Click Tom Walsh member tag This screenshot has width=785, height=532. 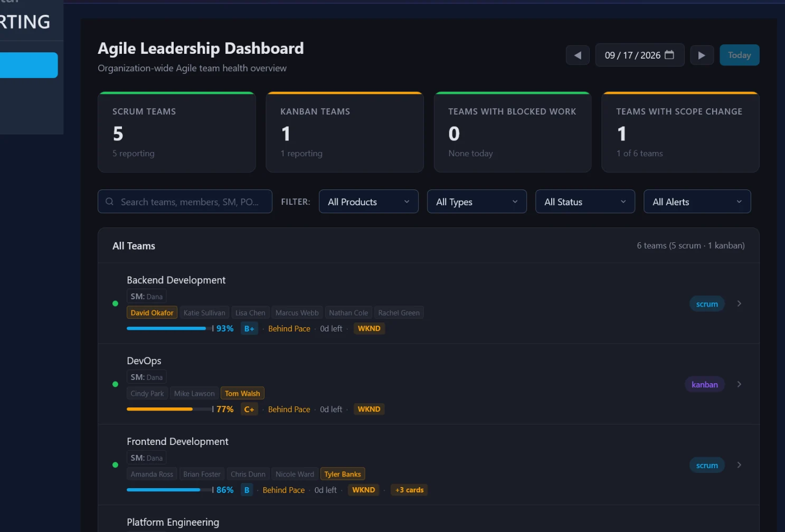pos(242,393)
